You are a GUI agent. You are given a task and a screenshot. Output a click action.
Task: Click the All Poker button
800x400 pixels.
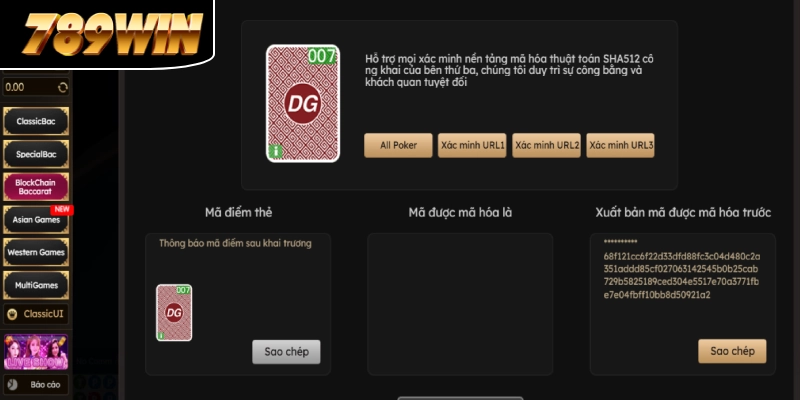(398, 145)
